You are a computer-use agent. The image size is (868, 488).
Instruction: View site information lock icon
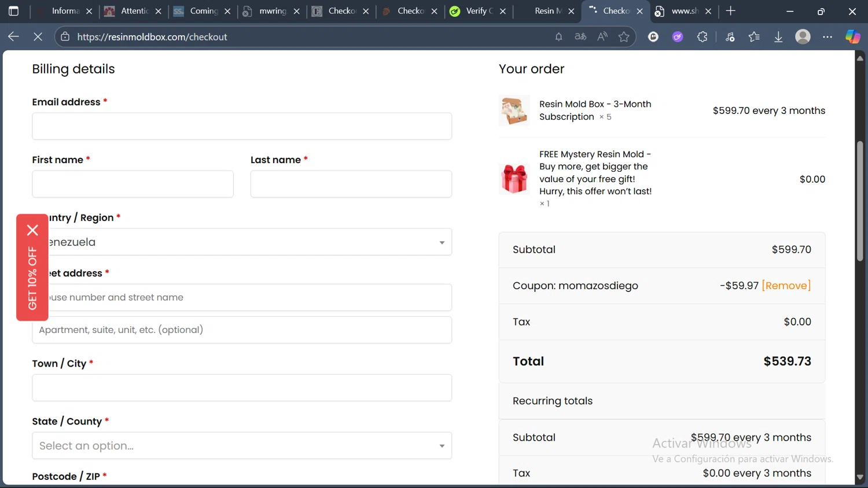[65, 36]
